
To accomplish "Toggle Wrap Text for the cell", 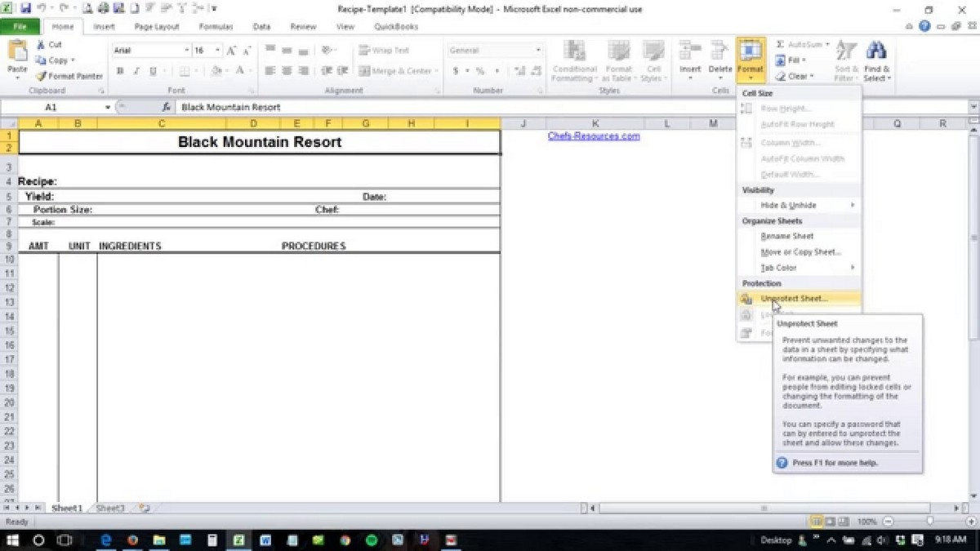I will tap(384, 51).
